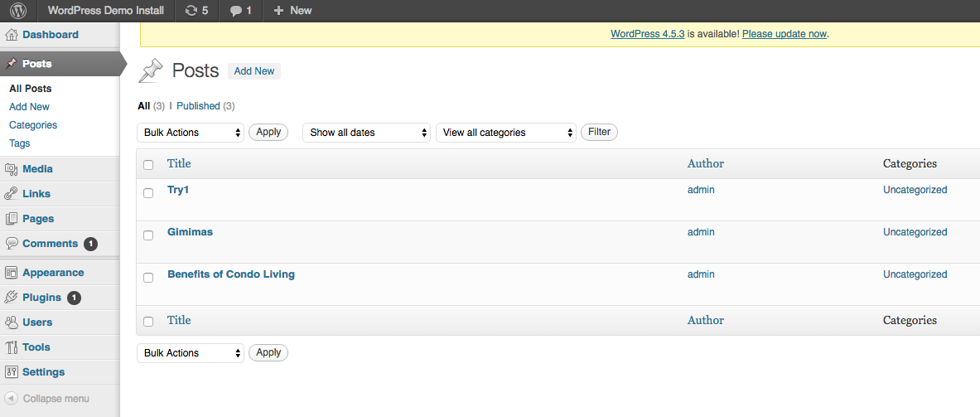Sort by Author in table header
This screenshot has height=417, width=980.
pos(706,164)
